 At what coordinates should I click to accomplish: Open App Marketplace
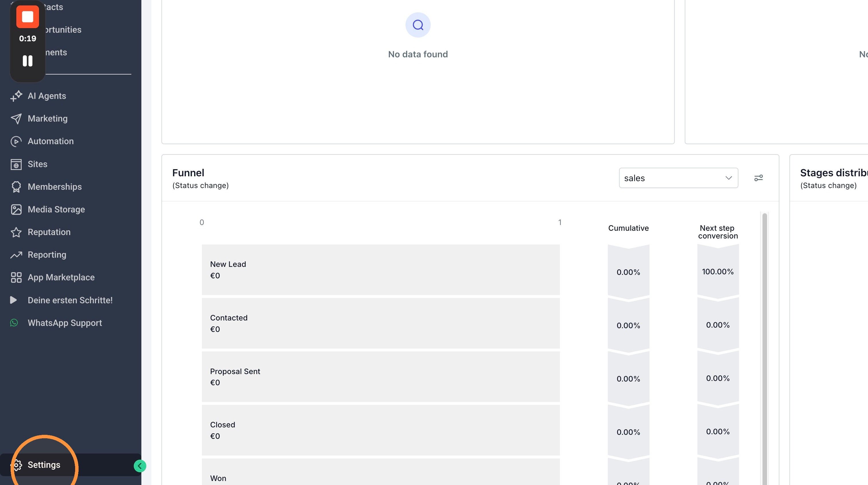pyautogui.click(x=61, y=277)
